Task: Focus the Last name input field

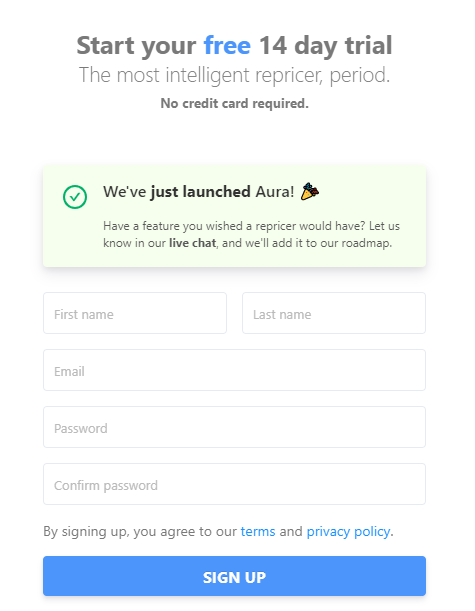Action: (x=334, y=313)
